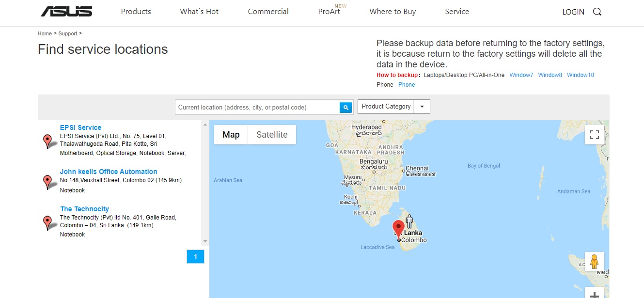The width and height of the screenshot is (644, 298).
Task: Toggle fullscreen map view
Action: (595, 135)
